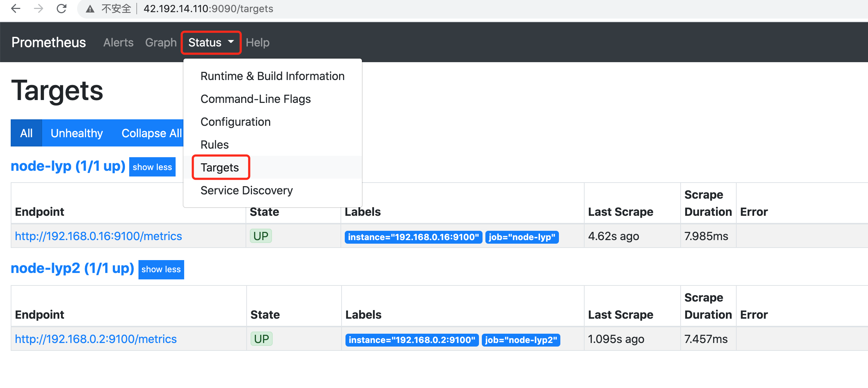Click UP state badge for 192.168.0.16
This screenshot has height=388, width=868.
pos(261,236)
